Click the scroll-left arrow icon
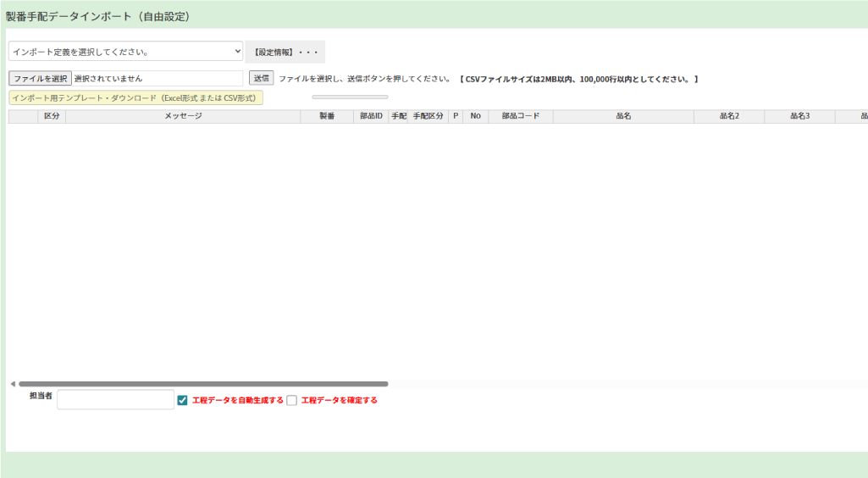Screen dimensions: 868x478 pos(13,384)
